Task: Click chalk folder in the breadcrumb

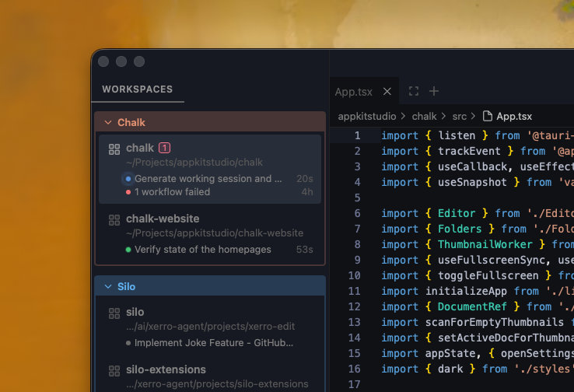Action: pyautogui.click(x=424, y=117)
